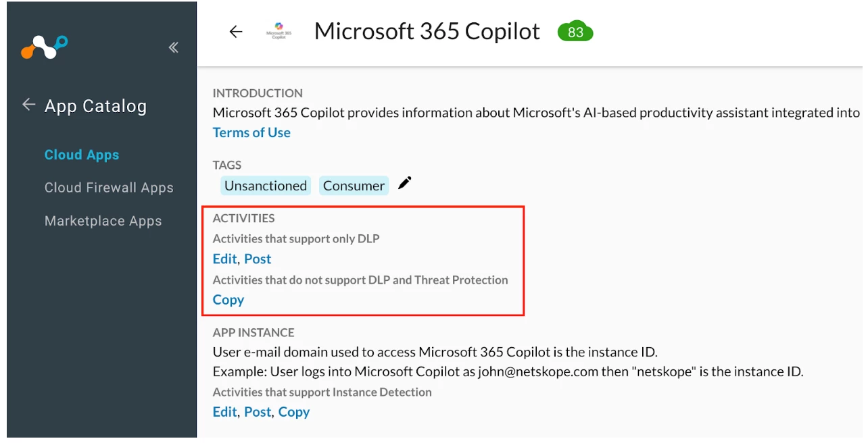Click the Microsoft 365 Copilot page title
868x443 pixels.
[x=427, y=31]
